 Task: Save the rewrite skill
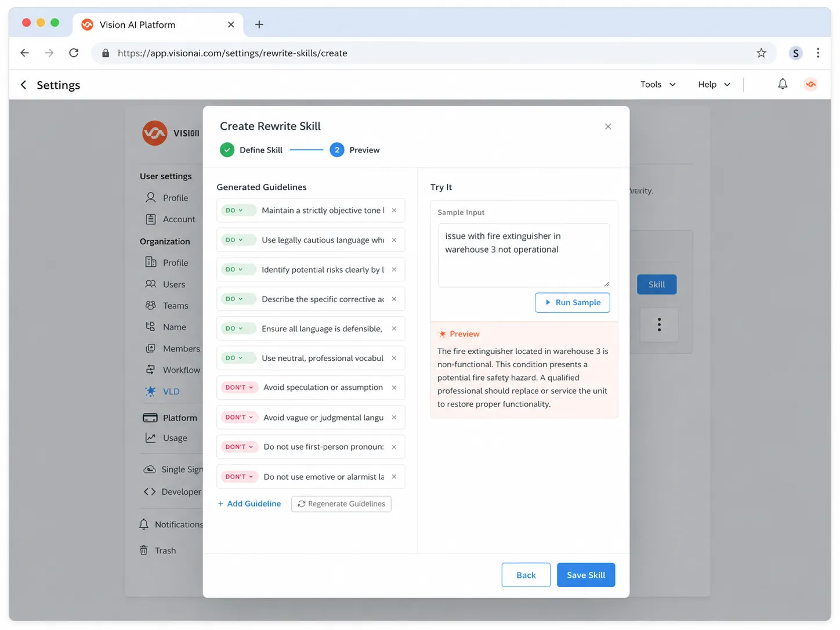pyautogui.click(x=586, y=575)
